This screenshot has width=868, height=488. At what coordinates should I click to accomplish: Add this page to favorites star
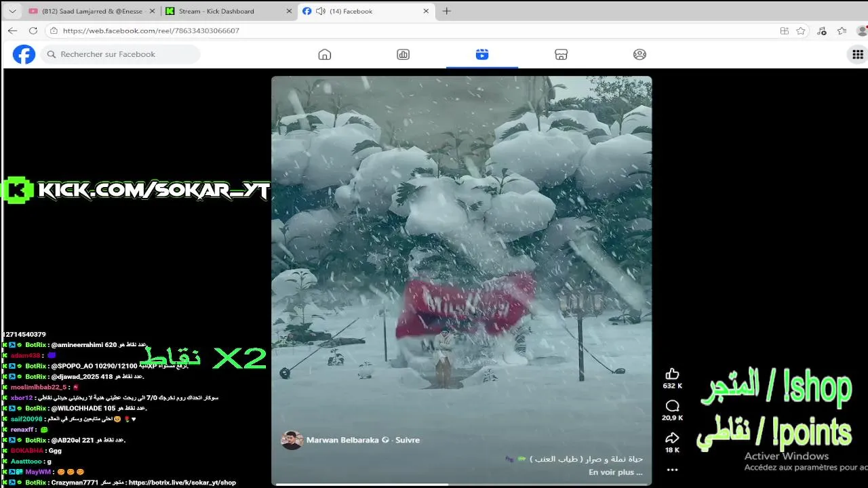click(x=801, y=30)
